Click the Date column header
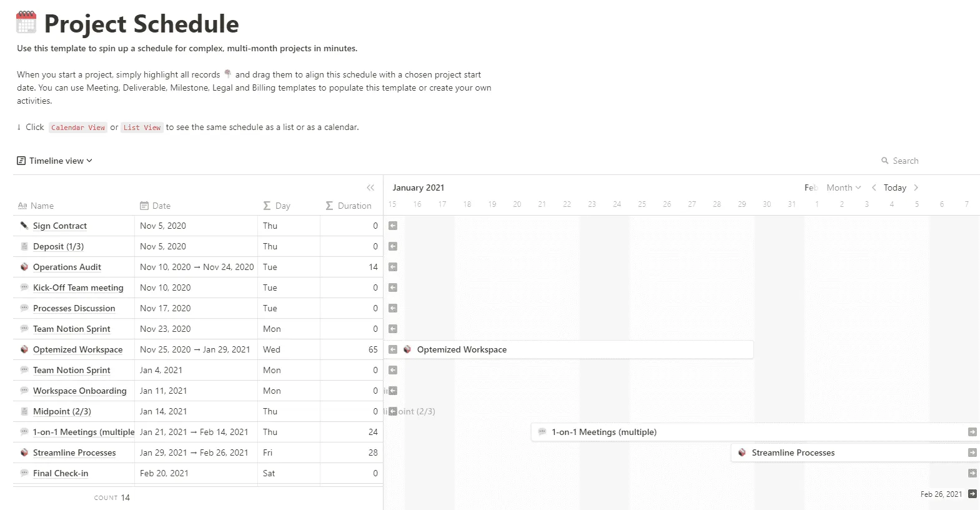 pyautogui.click(x=155, y=206)
